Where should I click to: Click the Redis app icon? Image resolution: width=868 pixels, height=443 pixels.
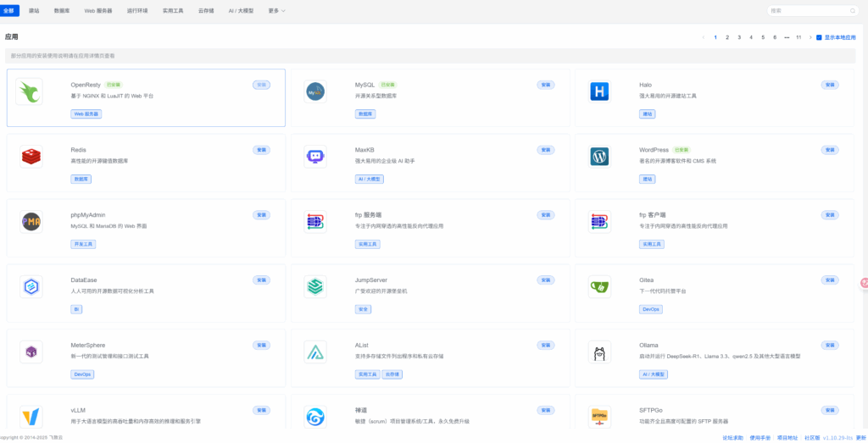31,157
